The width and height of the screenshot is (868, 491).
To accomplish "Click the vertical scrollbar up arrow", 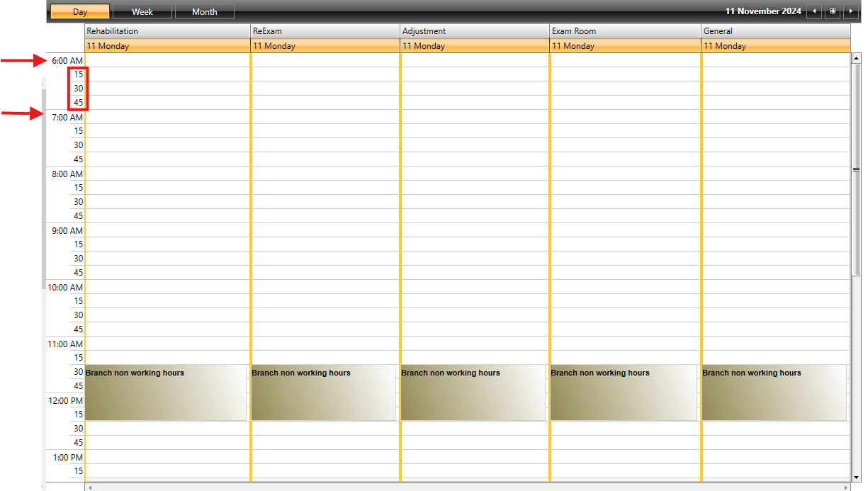I will pos(856,58).
